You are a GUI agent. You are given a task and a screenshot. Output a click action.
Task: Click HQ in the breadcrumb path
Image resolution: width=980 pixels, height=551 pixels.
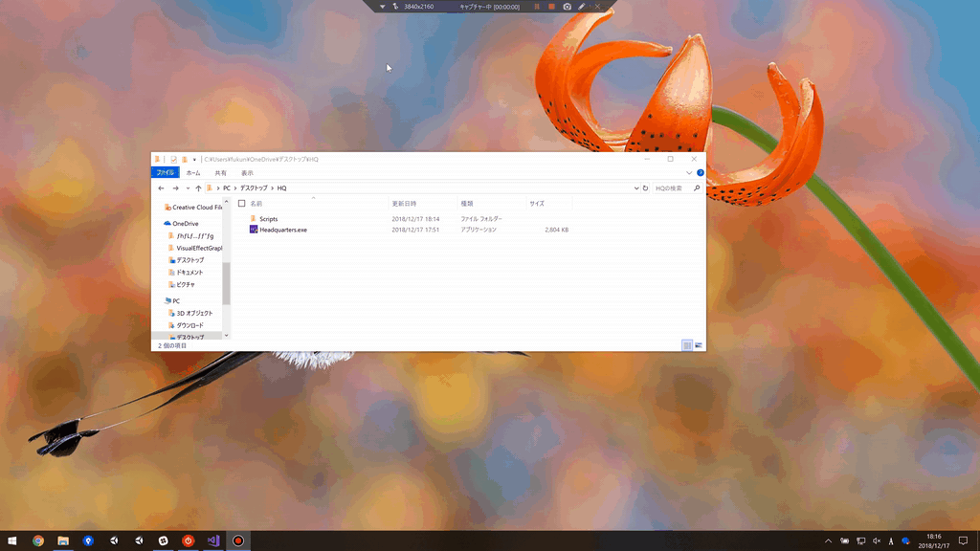[x=282, y=188]
